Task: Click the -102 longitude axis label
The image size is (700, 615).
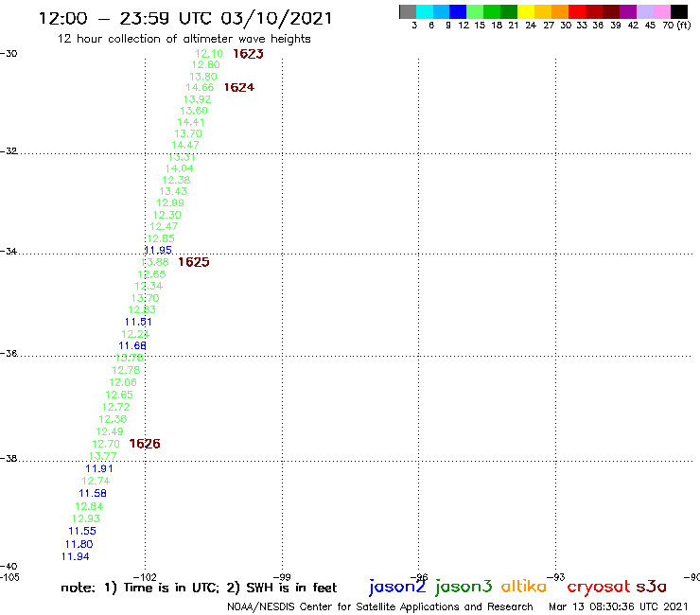Action: pyautogui.click(x=145, y=577)
